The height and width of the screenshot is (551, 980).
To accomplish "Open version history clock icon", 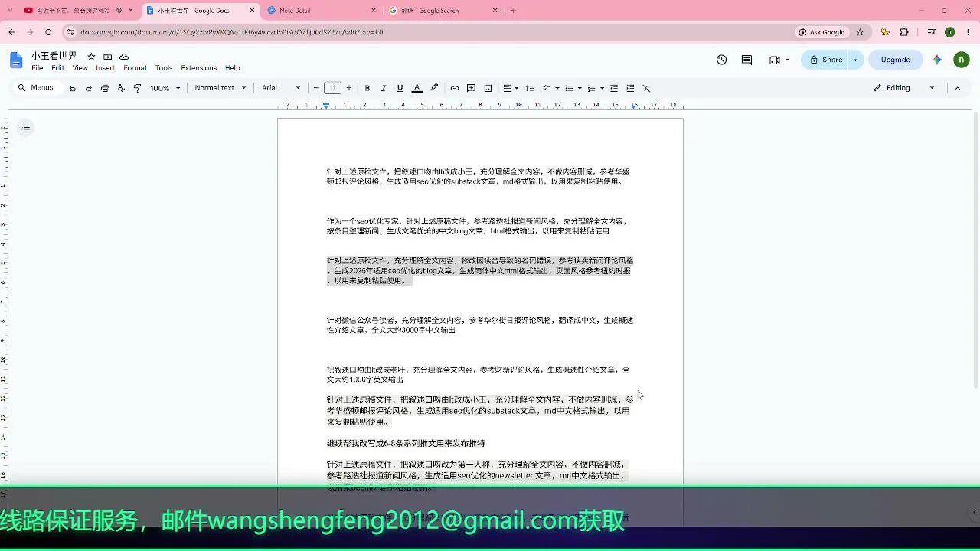I will 721,60.
